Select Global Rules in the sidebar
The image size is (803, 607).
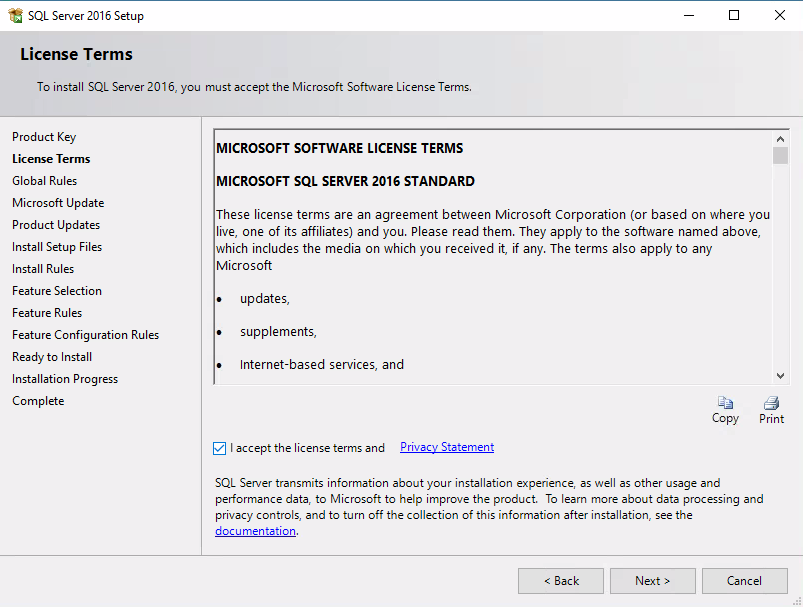(44, 180)
